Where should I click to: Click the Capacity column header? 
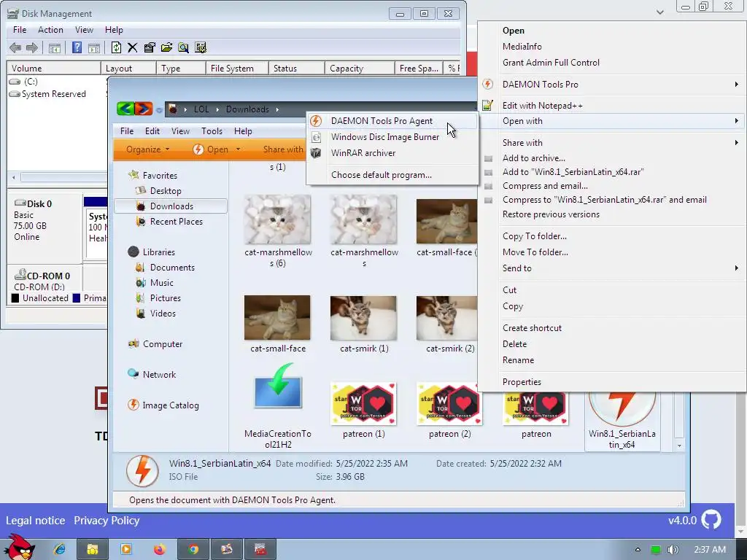[x=360, y=68]
